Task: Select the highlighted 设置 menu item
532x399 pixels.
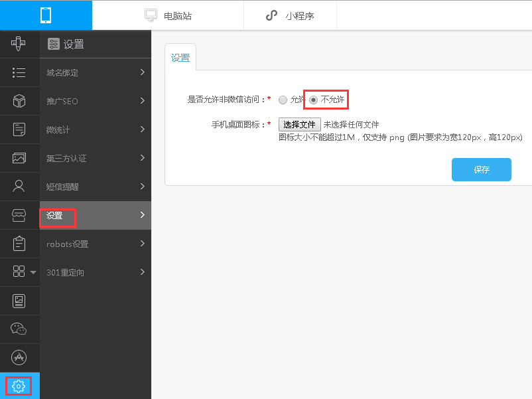Action: [x=96, y=215]
